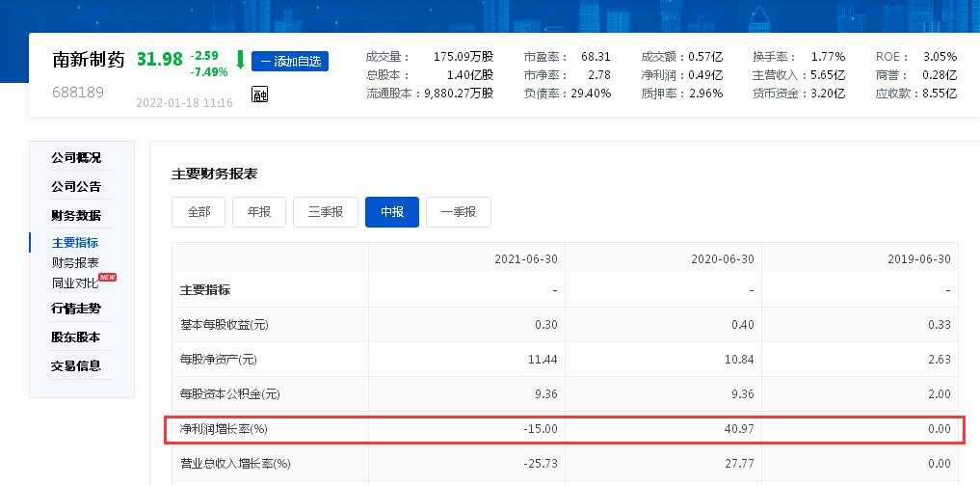The width and height of the screenshot is (980, 485).
Task: Switch to the 三季报 tab
Action: point(325,212)
